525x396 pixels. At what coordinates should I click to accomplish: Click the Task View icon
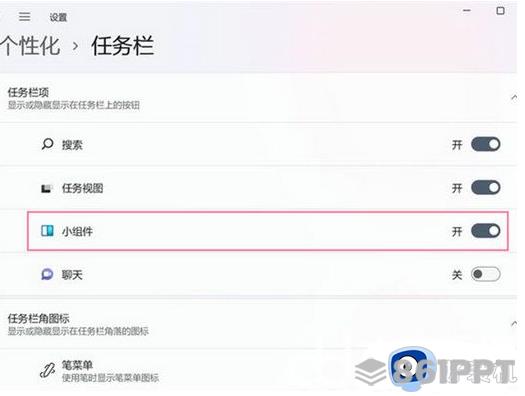pyautogui.click(x=47, y=188)
